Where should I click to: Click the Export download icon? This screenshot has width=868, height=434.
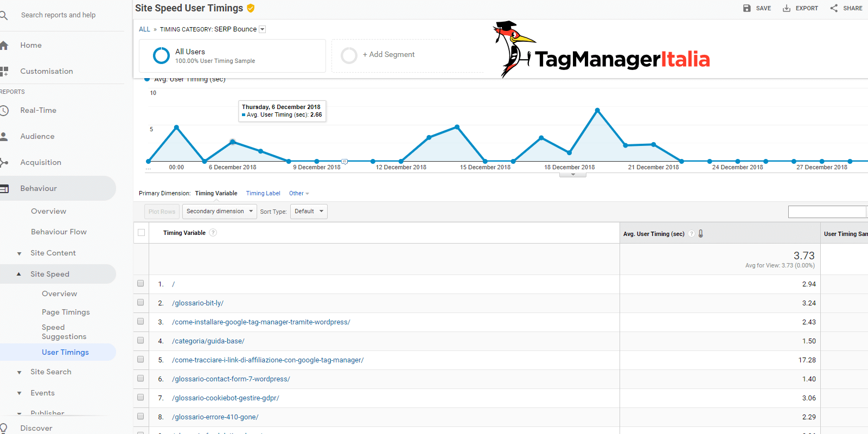tap(787, 8)
